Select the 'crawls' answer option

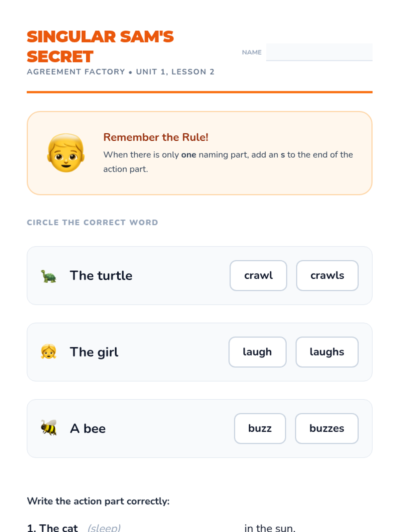(x=327, y=275)
